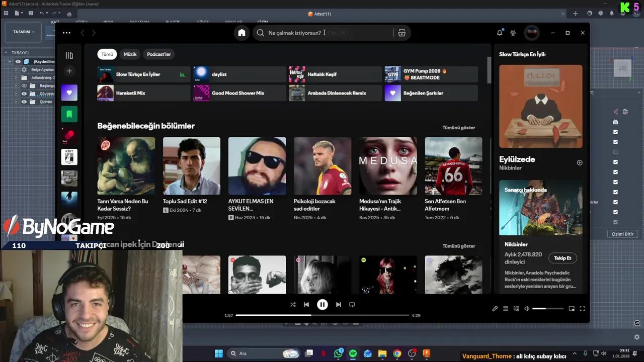This screenshot has width=644, height=362.
Task: Click Çizimi Bitir in Fusion
Action: tap(622, 234)
